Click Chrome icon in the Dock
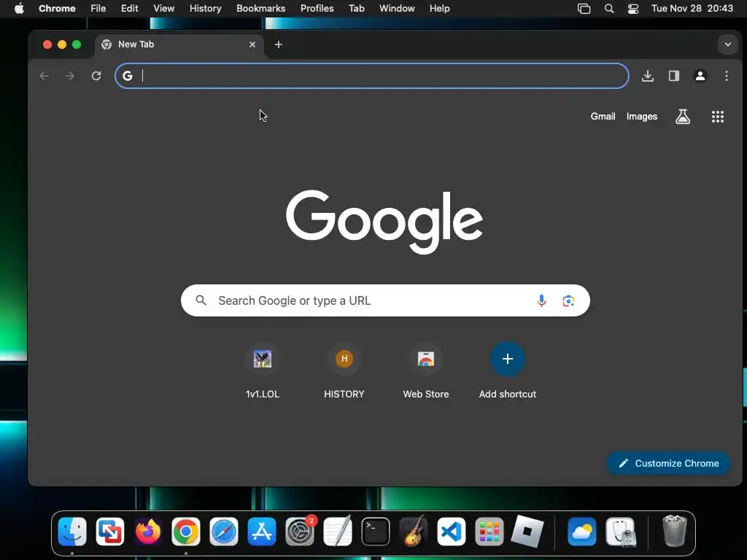Image resolution: width=747 pixels, height=560 pixels. click(186, 532)
